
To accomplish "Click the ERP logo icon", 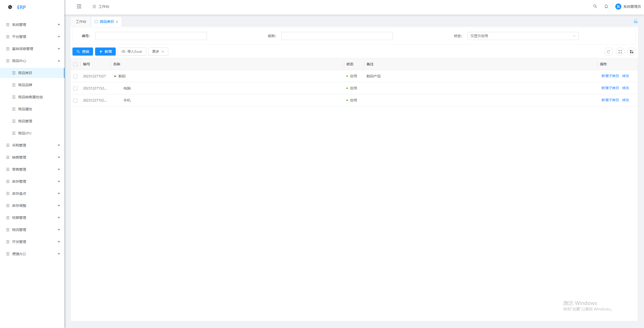I will (10, 7).
